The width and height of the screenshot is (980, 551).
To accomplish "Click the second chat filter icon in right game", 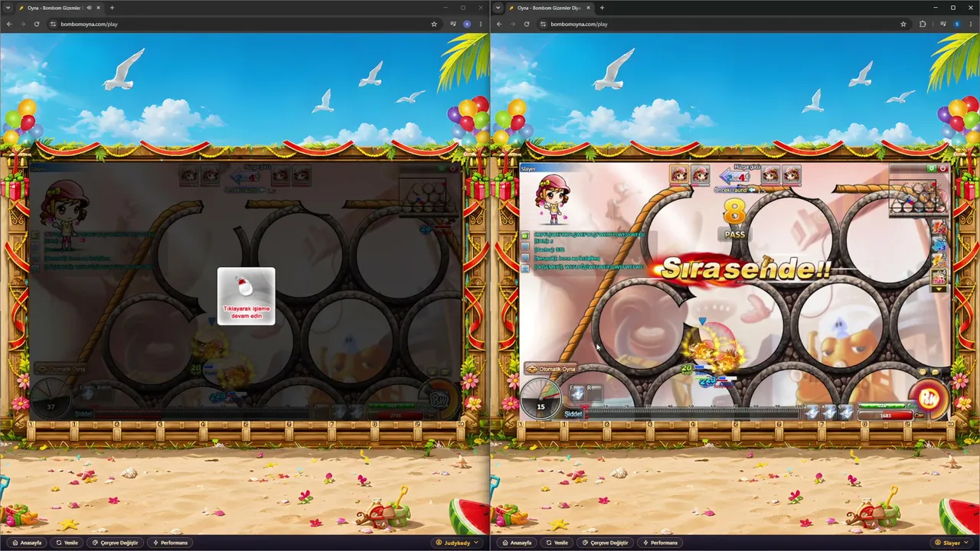I will [525, 247].
